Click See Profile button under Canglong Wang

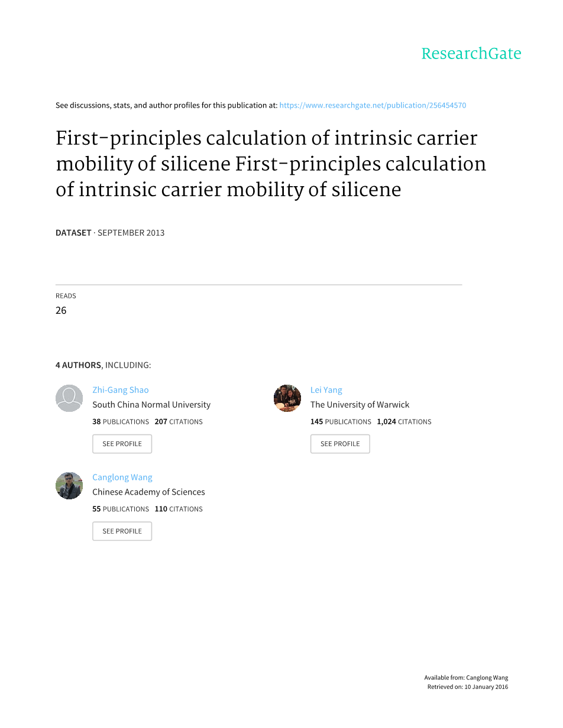point(122,531)
